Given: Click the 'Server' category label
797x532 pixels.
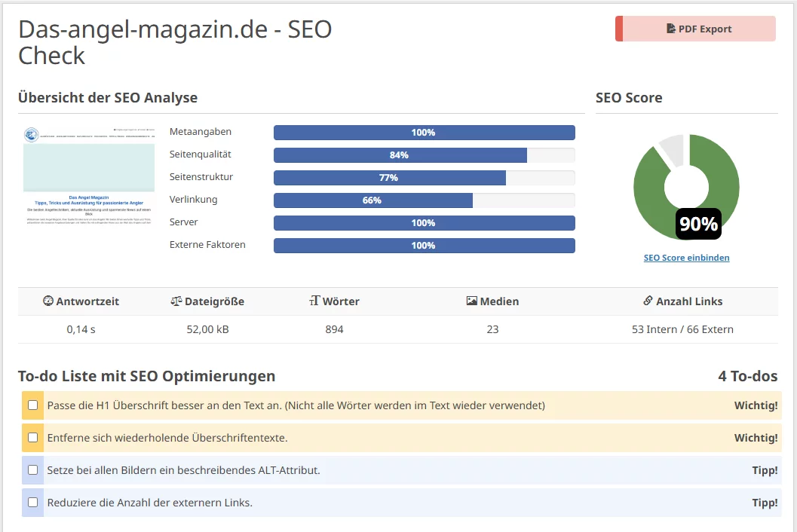Looking at the screenshot, I should pos(183,222).
